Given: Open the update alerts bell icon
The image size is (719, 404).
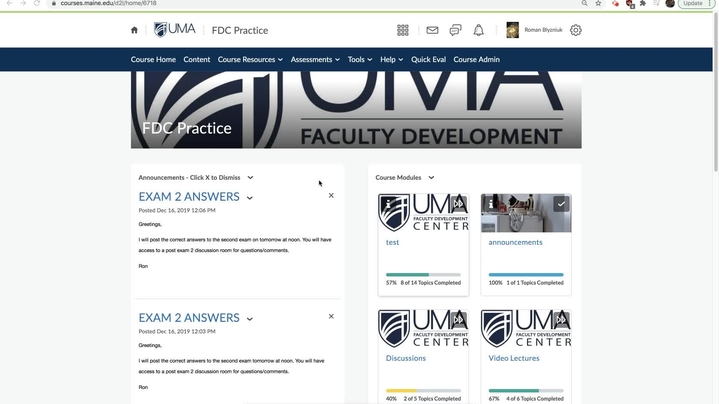Looking at the screenshot, I should point(478,30).
